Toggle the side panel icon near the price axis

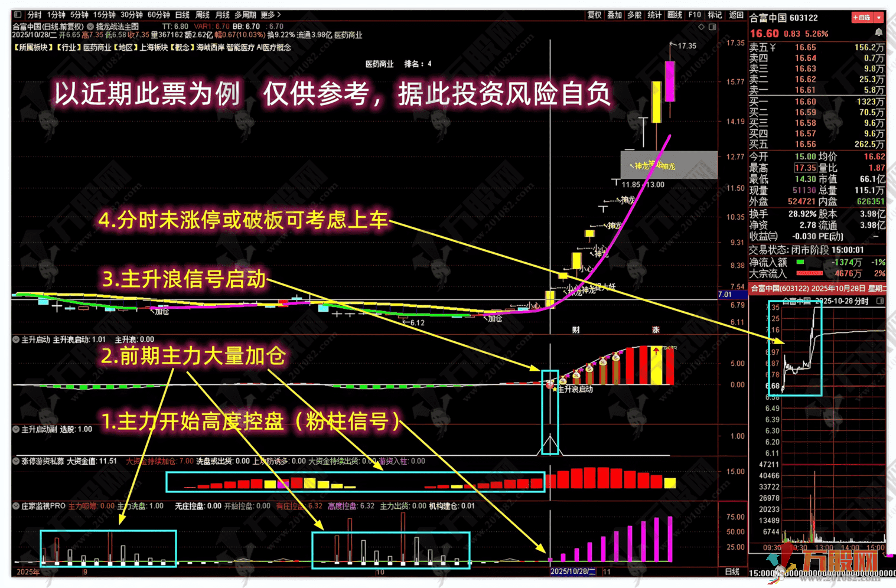pyautogui.click(x=712, y=27)
